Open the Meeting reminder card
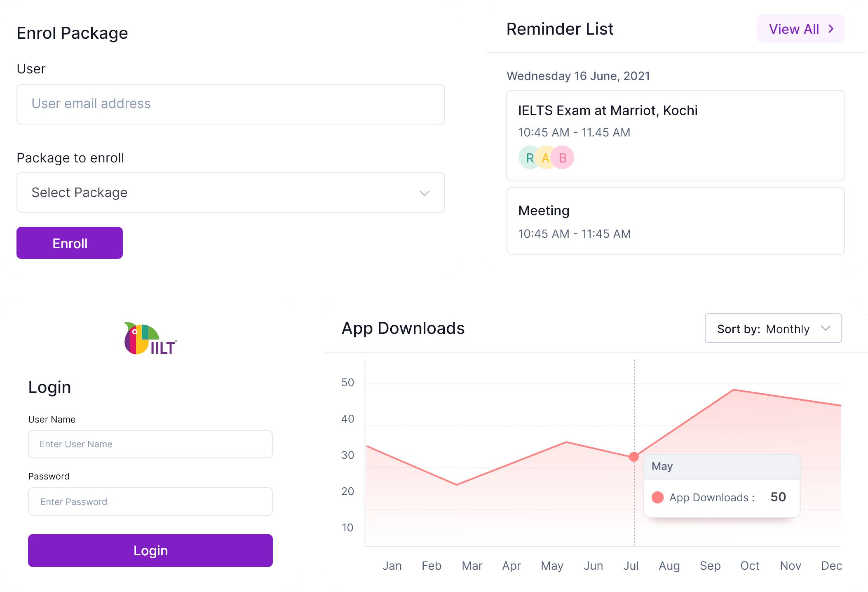 (675, 221)
